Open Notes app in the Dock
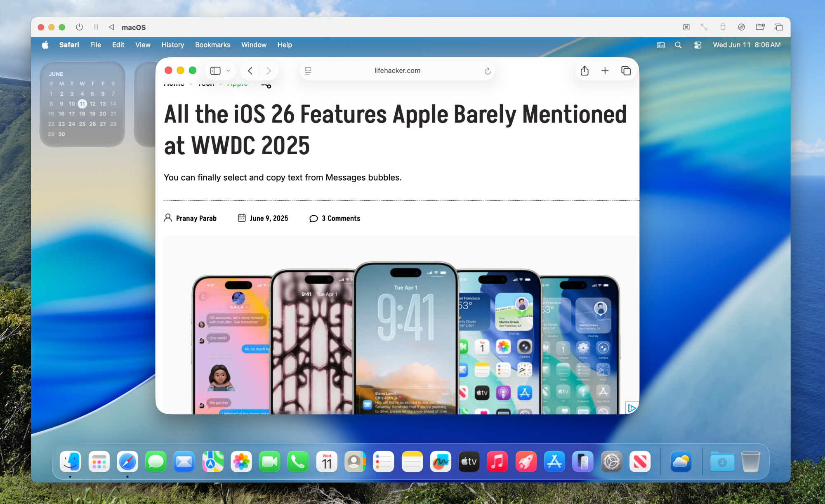This screenshot has height=504, width=825. pyautogui.click(x=412, y=462)
